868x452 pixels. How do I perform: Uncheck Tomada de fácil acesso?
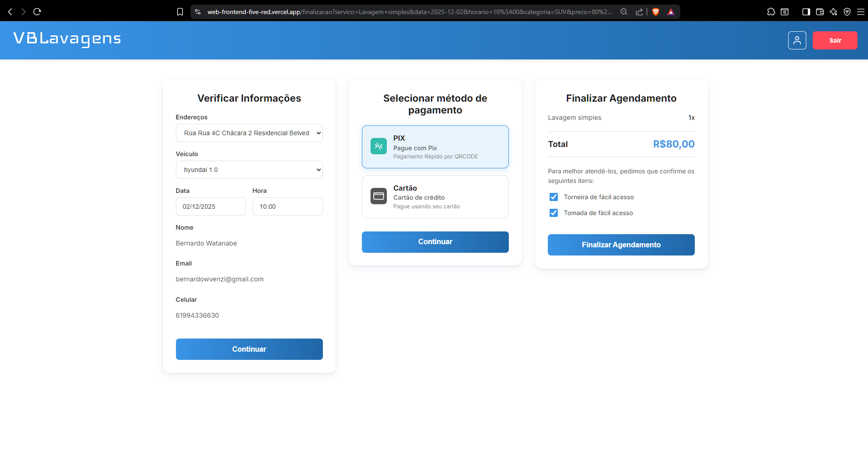pos(554,212)
